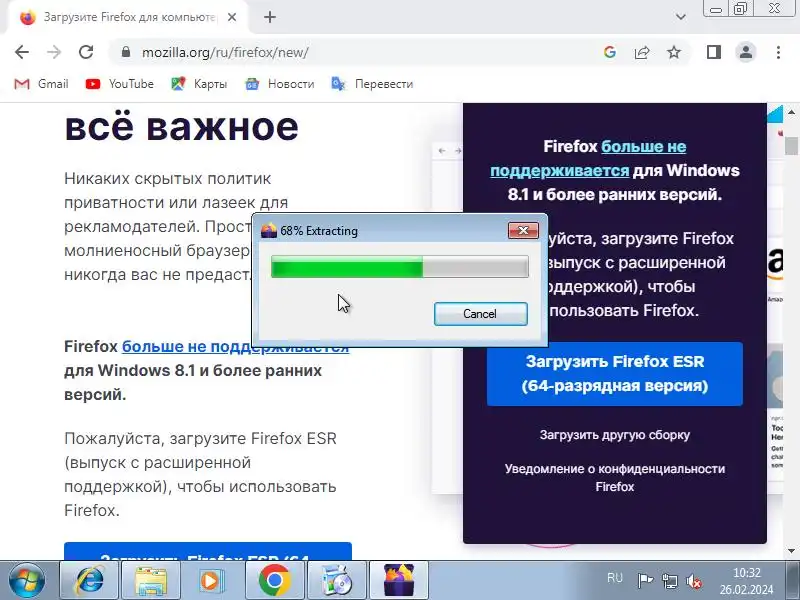Click the page scrollbar up arrow
This screenshot has width=800, height=600.
[791, 112]
